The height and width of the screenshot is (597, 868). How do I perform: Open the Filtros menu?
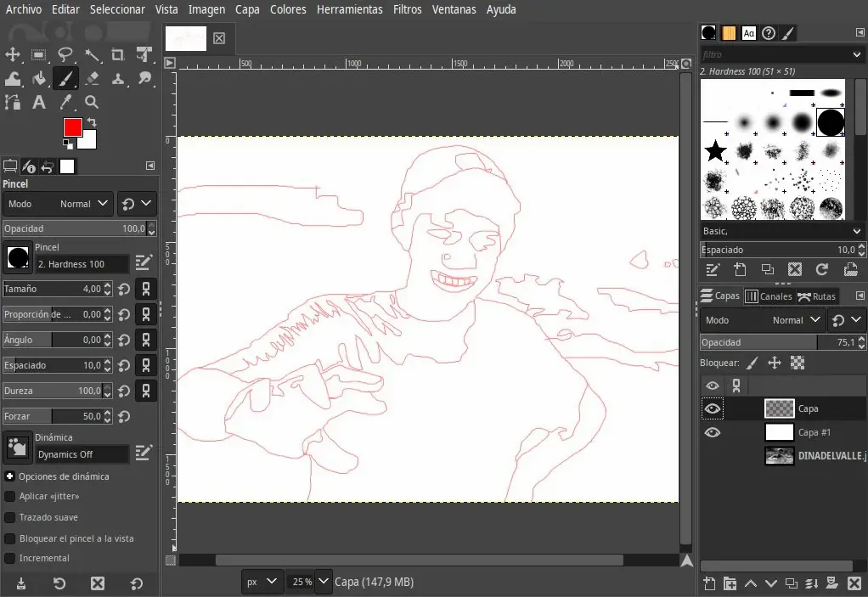point(407,9)
